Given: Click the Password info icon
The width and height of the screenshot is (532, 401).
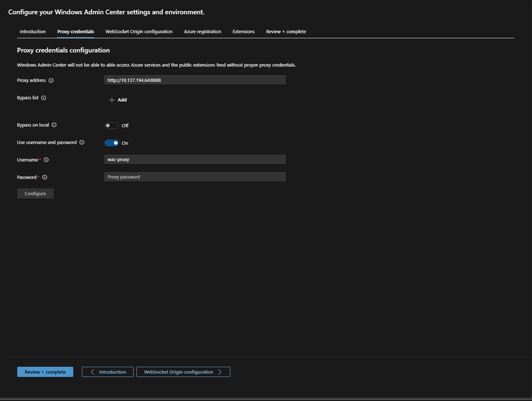Looking at the screenshot, I should (45, 177).
